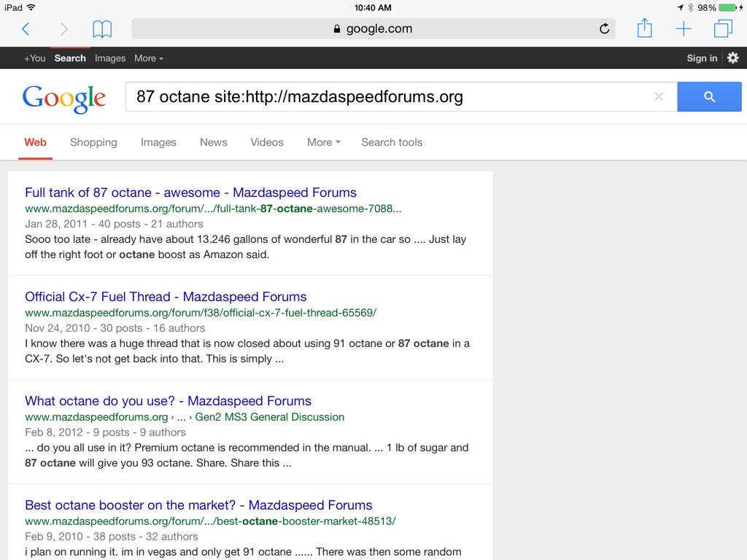Switch to the Shopping tab
This screenshot has width=747, height=560.
[93, 142]
